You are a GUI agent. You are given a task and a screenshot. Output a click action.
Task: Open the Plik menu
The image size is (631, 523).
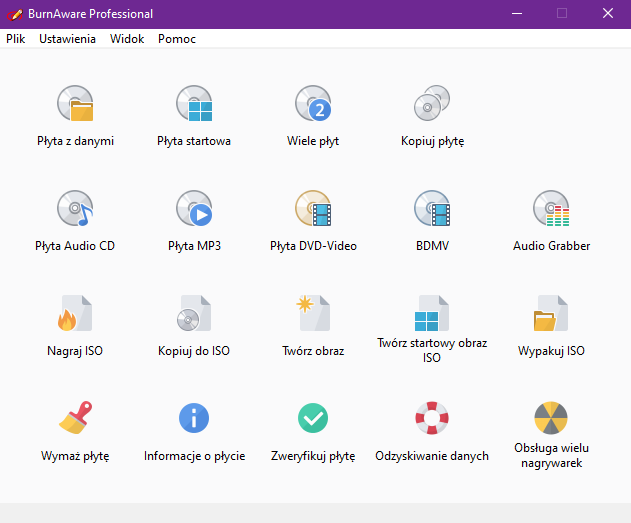[16, 39]
